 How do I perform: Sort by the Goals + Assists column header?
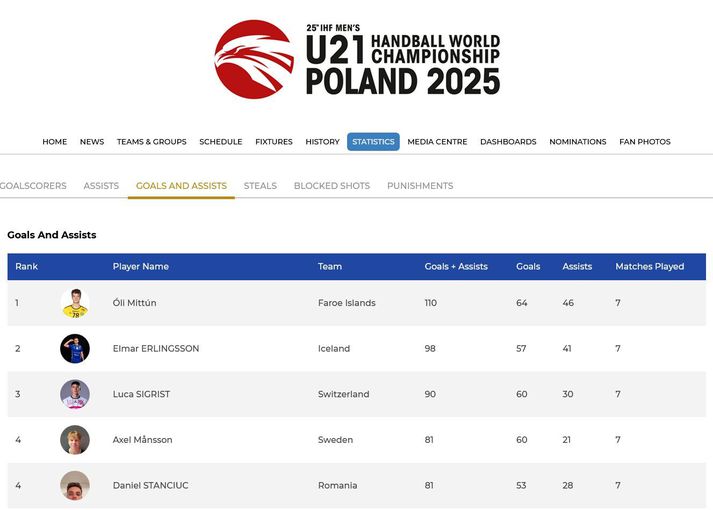tap(456, 266)
